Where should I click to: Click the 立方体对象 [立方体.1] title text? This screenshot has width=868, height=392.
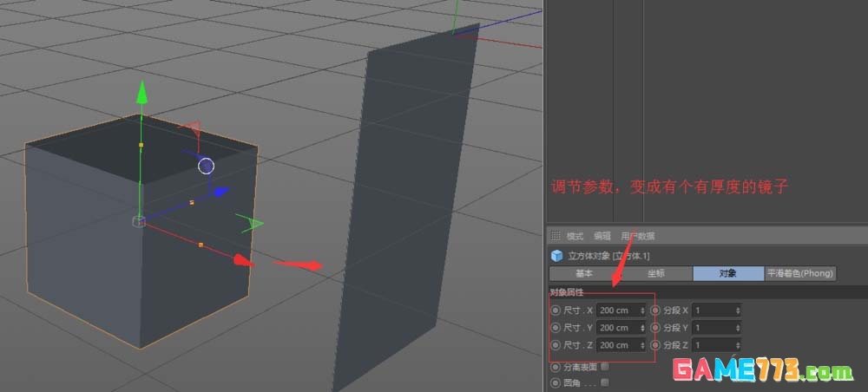coord(609,256)
